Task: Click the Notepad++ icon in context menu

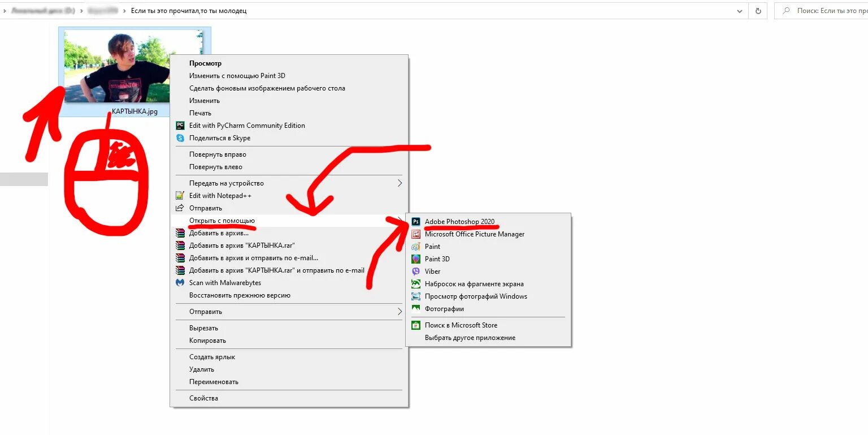Action: pyautogui.click(x=180, y=196)
